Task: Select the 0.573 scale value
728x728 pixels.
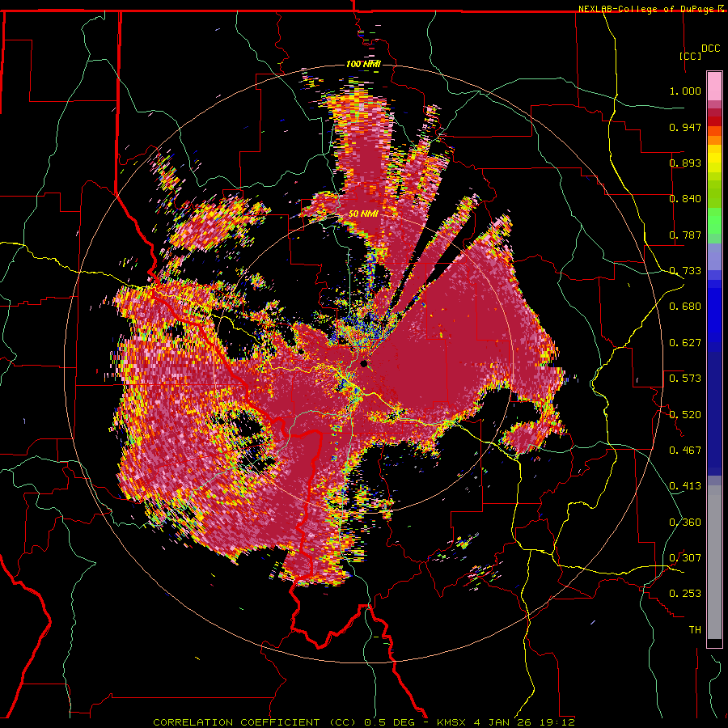Action: (685, 379)
